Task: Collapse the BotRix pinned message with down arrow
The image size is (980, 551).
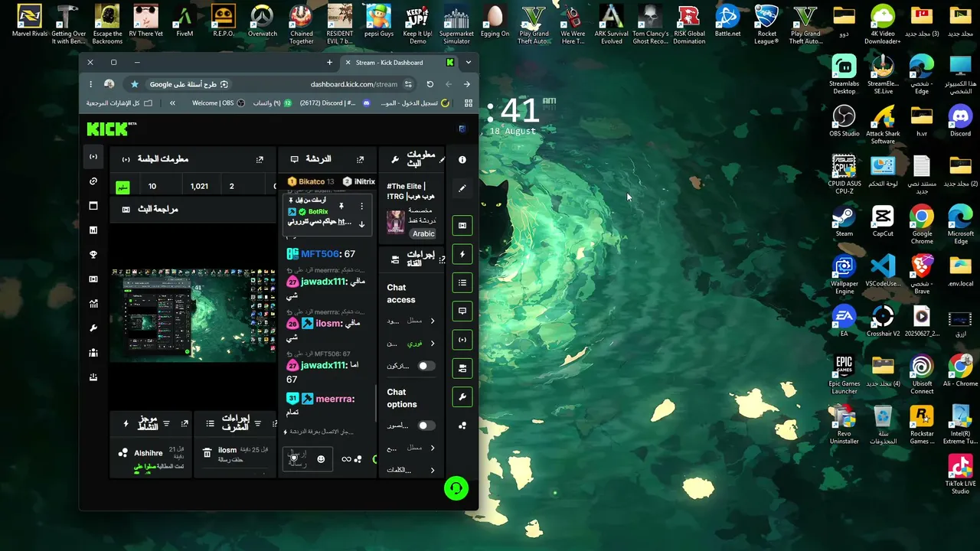Action: (x=362, y=223)
